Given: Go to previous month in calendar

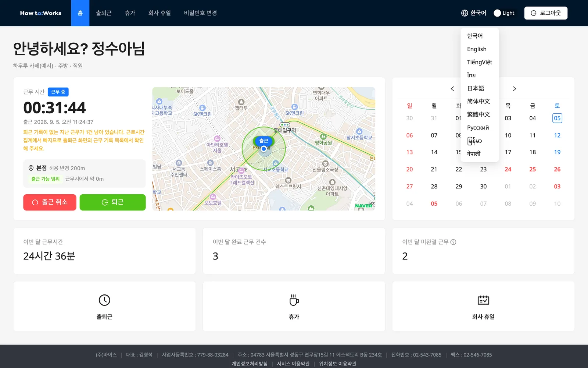Looking at the screenshot, I should (452, 89).
